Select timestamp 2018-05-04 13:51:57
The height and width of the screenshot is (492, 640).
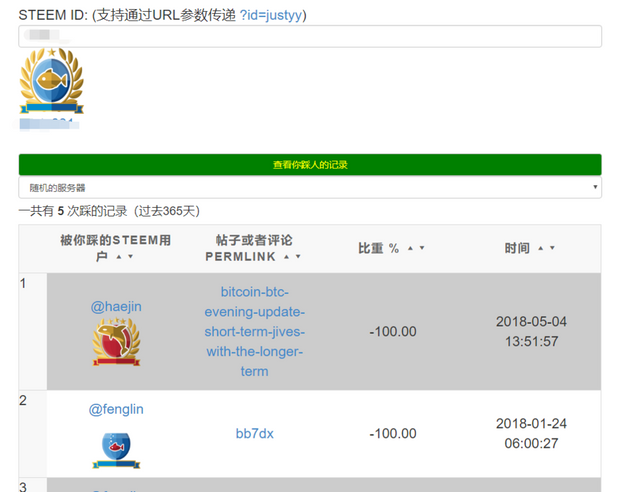[531, 331]
